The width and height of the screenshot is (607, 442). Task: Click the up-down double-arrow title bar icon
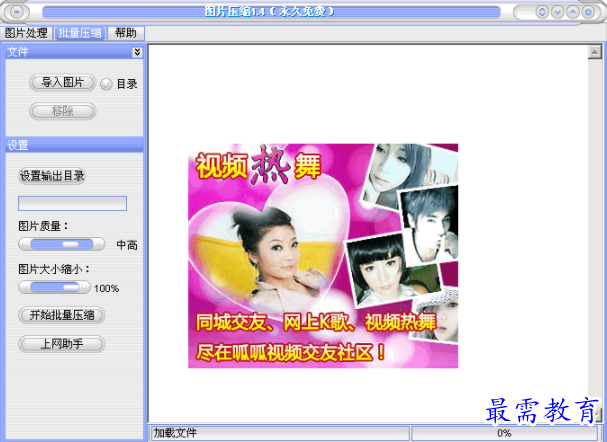pos(542,12)
